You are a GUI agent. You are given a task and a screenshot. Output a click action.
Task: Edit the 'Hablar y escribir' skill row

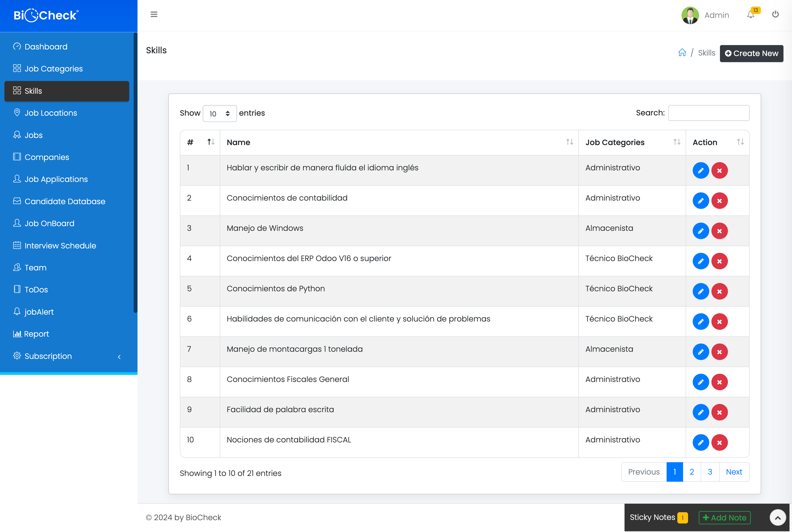701,170
